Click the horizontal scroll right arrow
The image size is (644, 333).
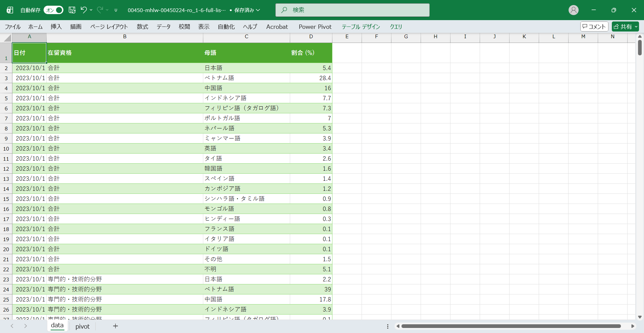click(x=633, y=326)
